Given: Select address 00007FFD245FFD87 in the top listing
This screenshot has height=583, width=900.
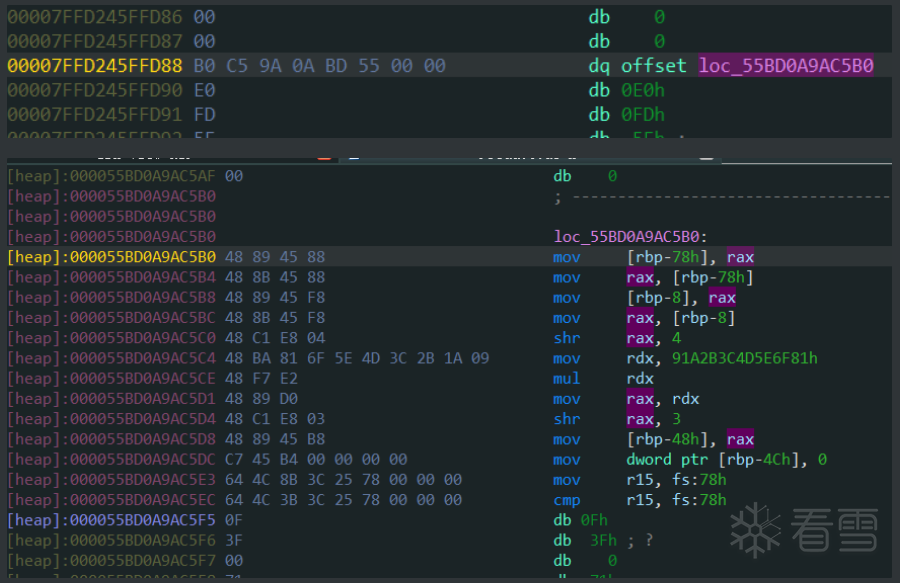Looking at the screenshot, I should 95,41.
